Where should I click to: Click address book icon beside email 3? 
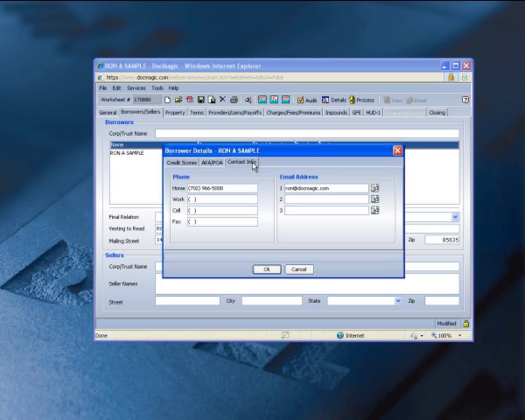375,210
